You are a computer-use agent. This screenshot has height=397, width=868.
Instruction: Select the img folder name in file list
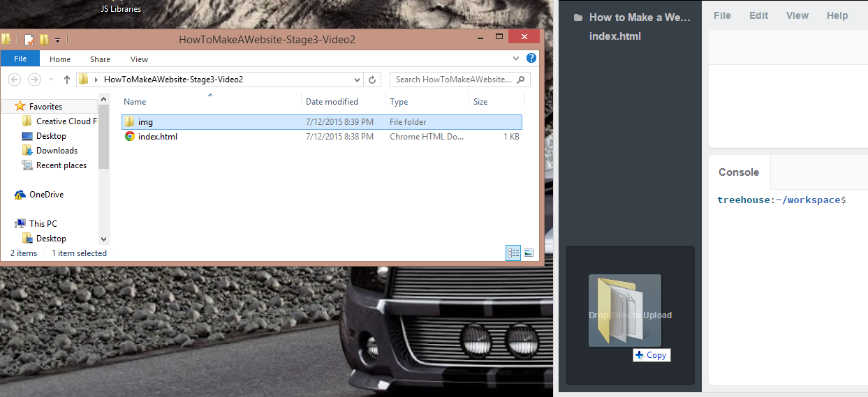click(145, 122)
